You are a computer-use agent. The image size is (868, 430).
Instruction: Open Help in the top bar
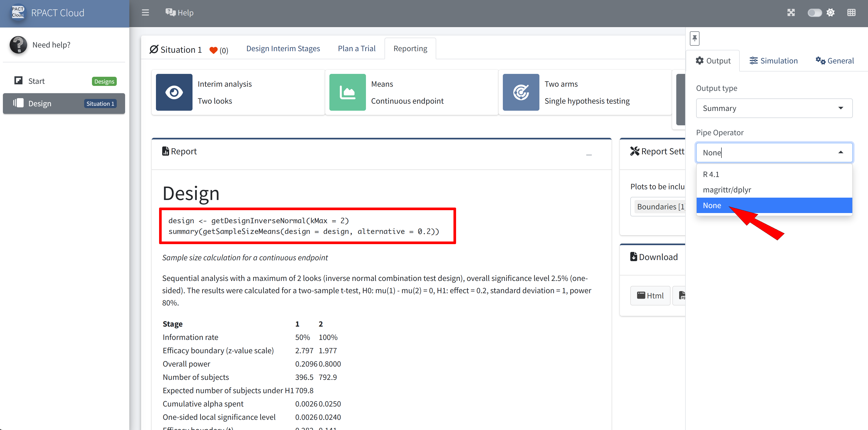click(180, 13)
